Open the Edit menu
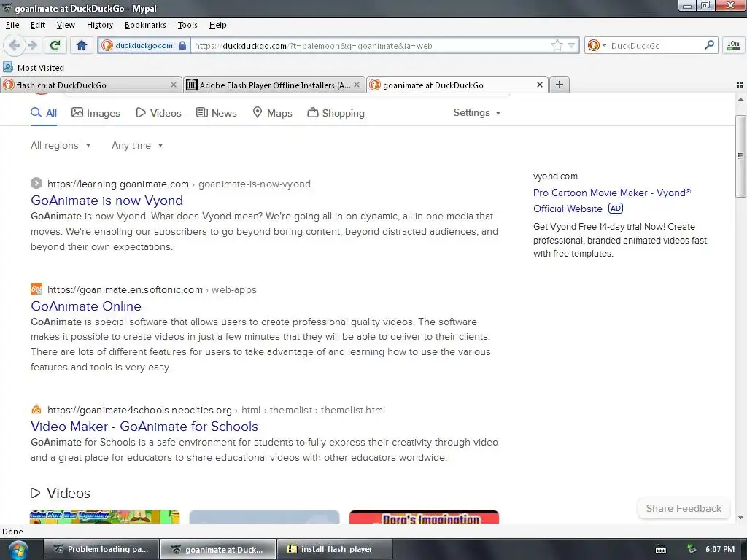The image size is (747, 560). (38, 25)
